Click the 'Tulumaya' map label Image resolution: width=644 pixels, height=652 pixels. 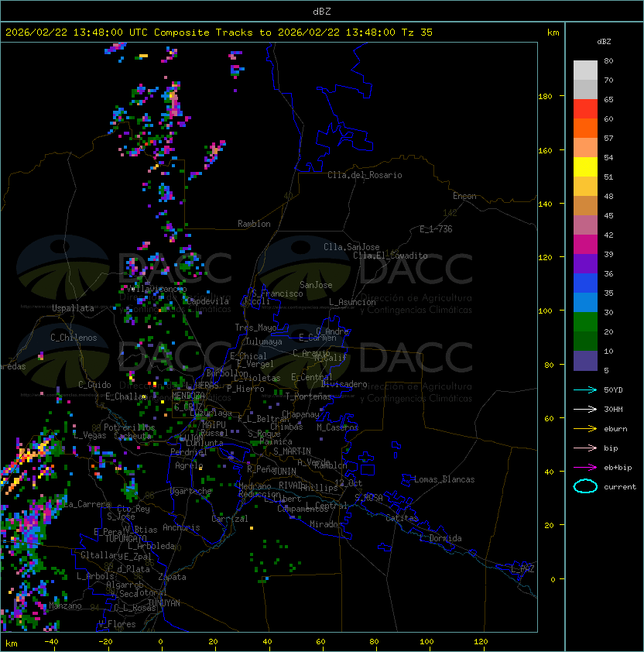point(264,341)
